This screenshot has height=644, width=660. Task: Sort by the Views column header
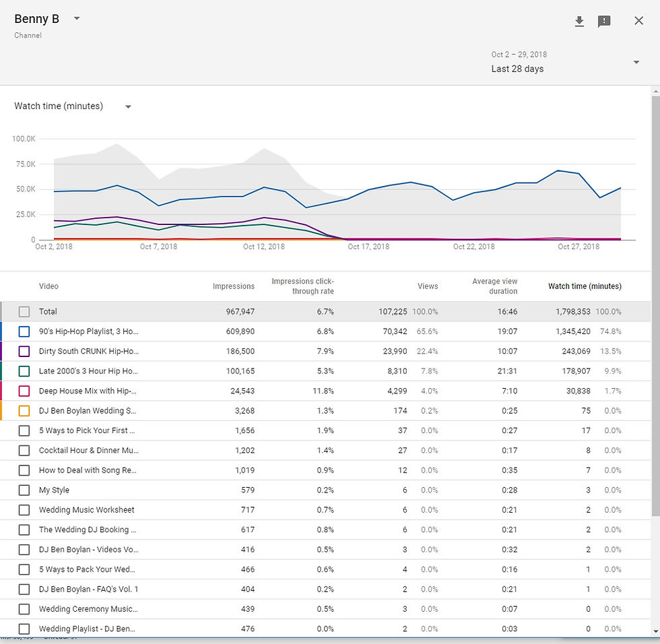(x=428, y=286)
